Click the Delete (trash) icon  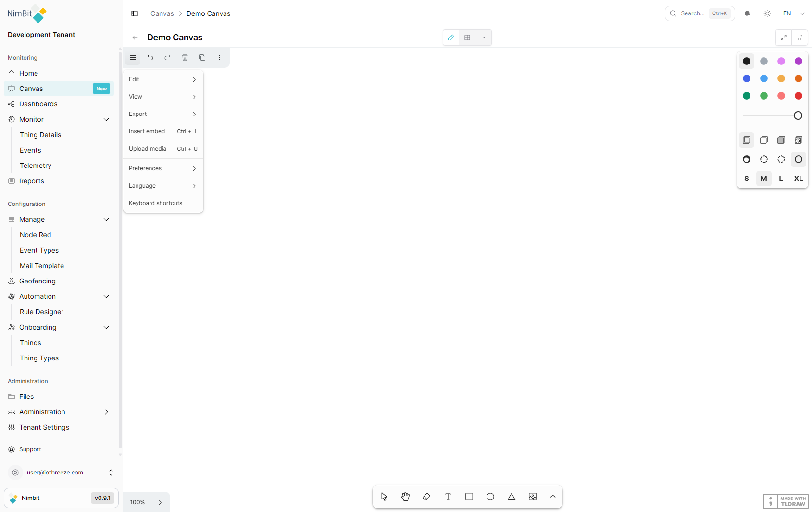click(185, 57)
